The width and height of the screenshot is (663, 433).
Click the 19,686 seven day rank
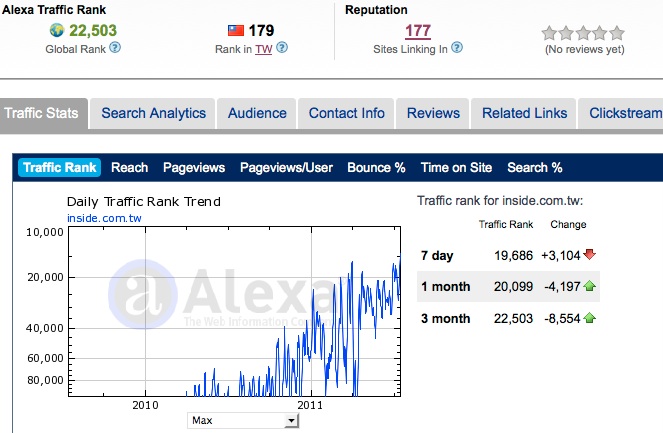[x=513, y=255]
